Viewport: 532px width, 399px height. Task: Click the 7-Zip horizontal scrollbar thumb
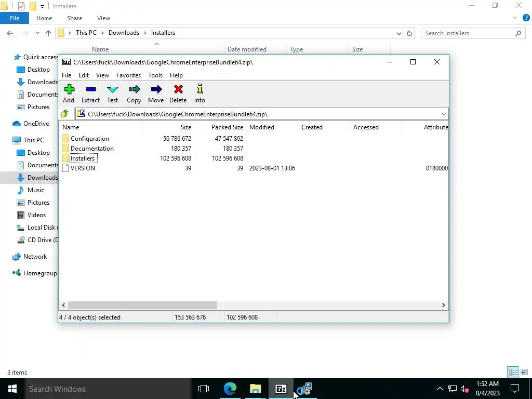142,305
